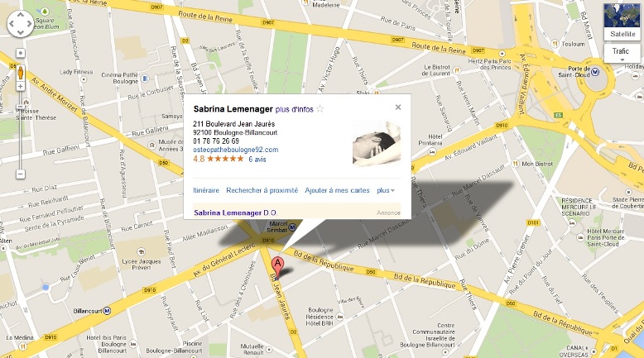The image size is (644, 358).
Task: Click the Marcel Sembat metro station icon
Action: 292,227
